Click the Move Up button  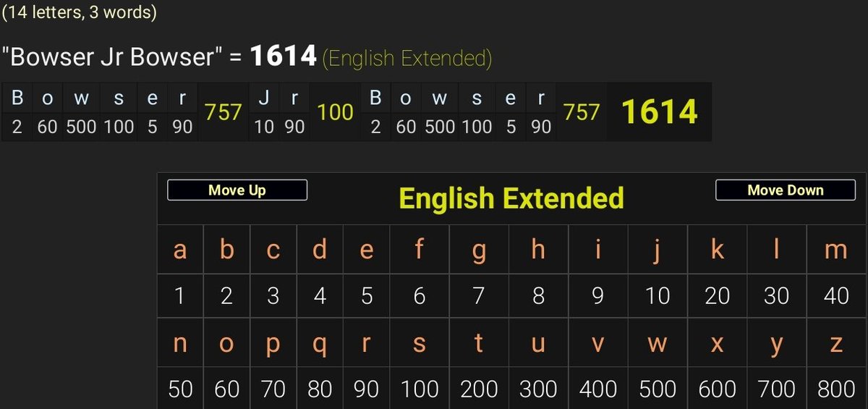click(x=237, y=190)
